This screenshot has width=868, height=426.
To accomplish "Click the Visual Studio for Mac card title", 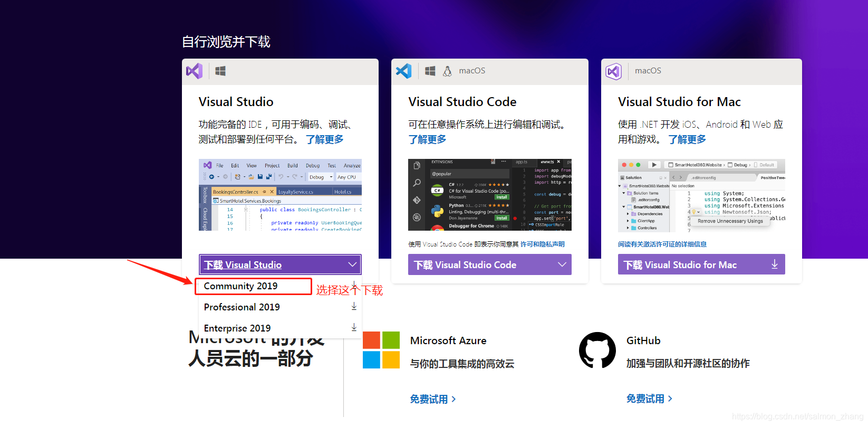I will point(679,102).
